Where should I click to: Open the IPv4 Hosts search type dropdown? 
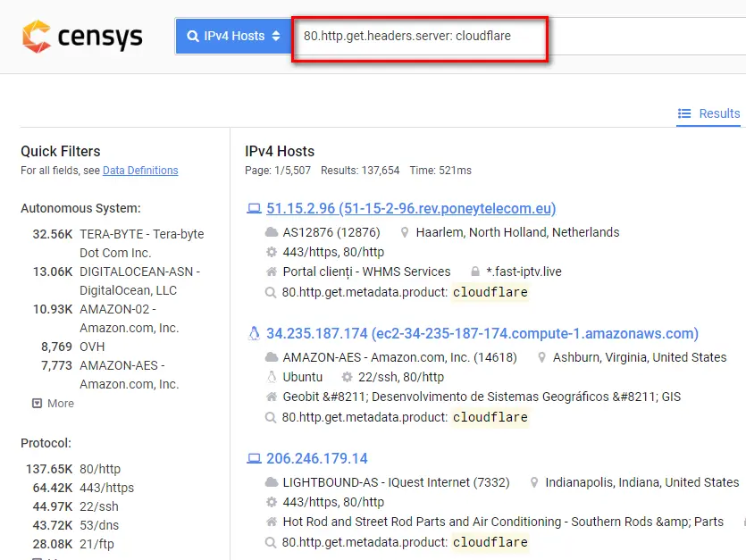click(233, 36)
